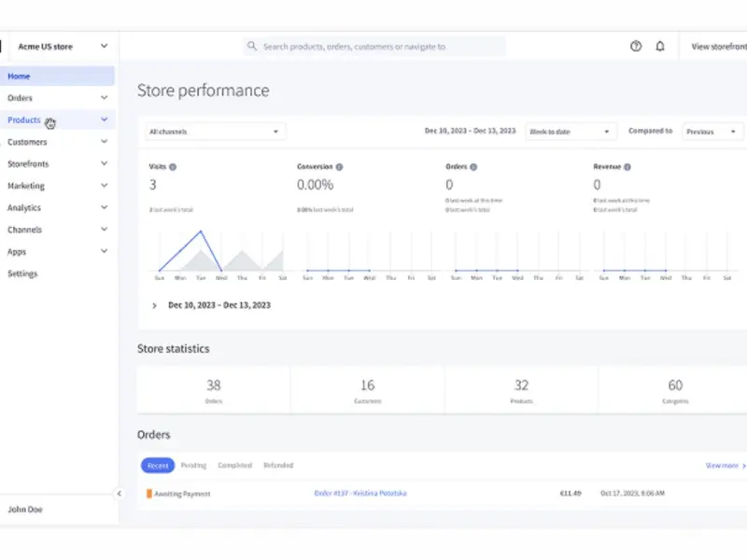Expand the Products menu chevron
This screenshot has width=747, height=560.
(x=105, y=119)
